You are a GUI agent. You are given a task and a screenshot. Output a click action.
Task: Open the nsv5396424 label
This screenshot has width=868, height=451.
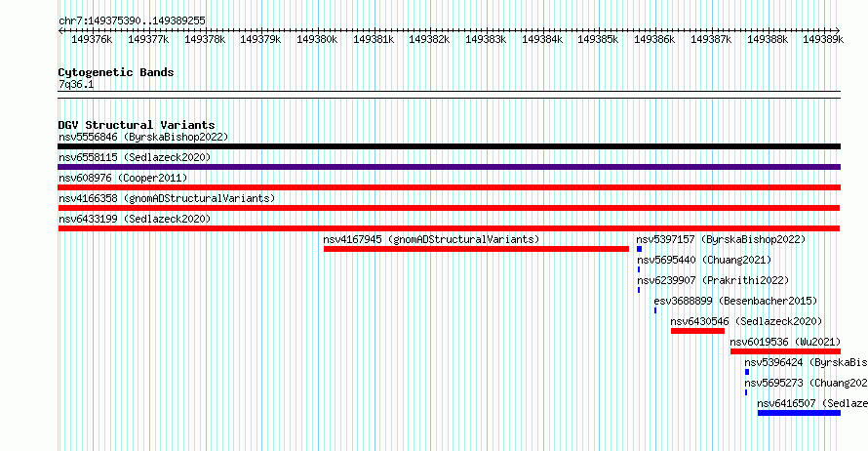tap(806, 362)
